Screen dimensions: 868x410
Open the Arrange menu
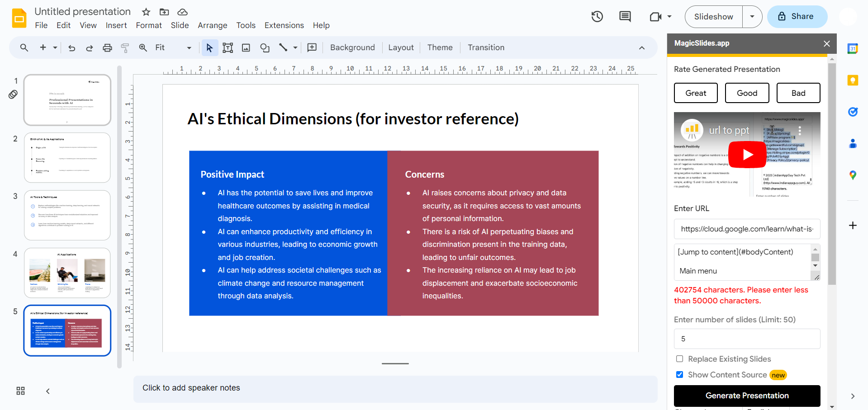(212, 25)
